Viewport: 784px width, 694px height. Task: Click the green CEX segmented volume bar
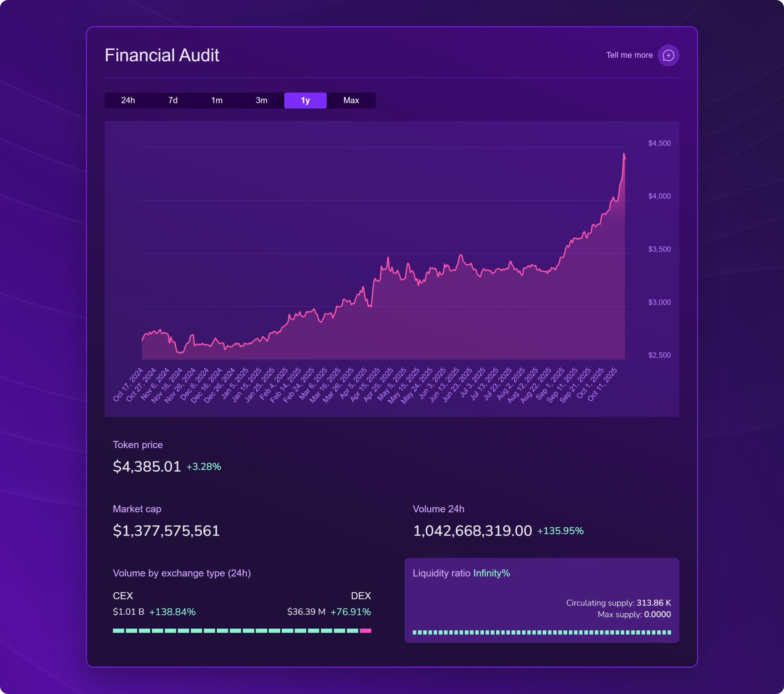tap(235, 631)
